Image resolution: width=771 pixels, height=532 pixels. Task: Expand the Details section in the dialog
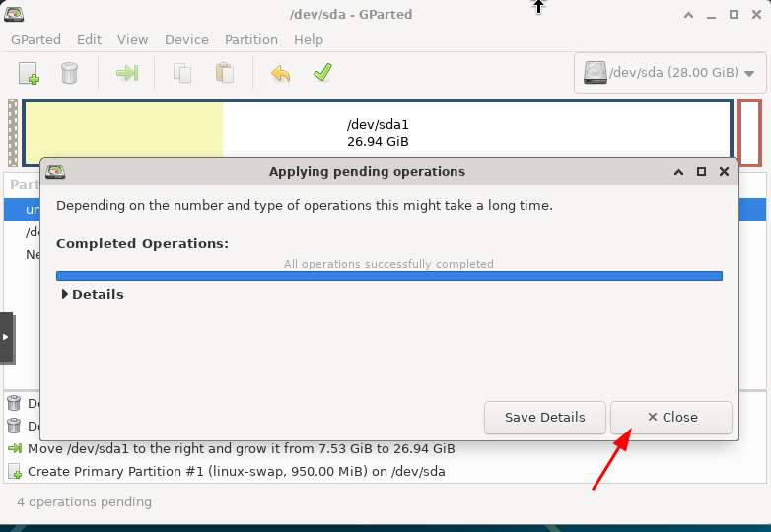[92, 294]
